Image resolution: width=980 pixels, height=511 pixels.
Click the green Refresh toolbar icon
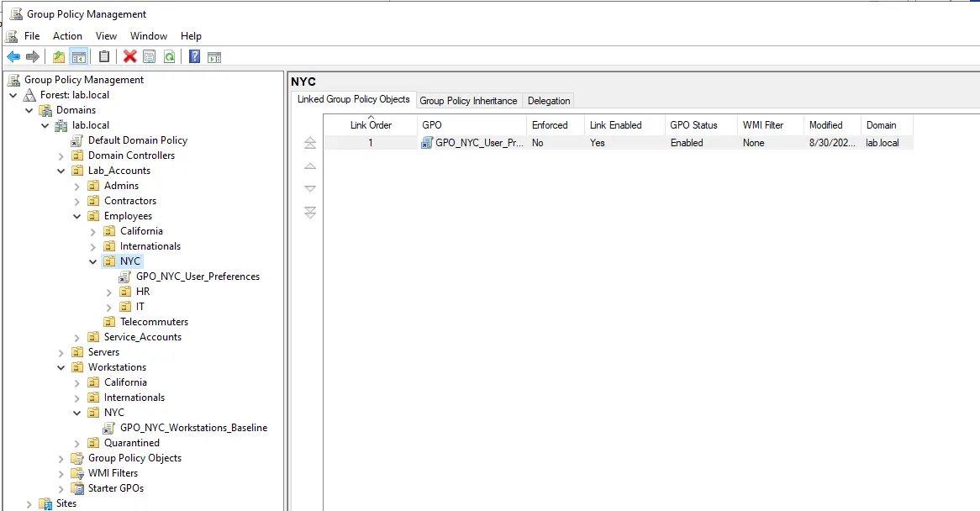[x=170, y=57]
